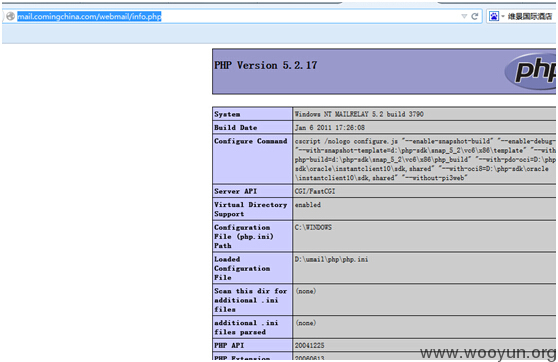Viewport: 558px width, 362px height.
Task: Select the Loaded Configuration File label
Action: (242, 268)
